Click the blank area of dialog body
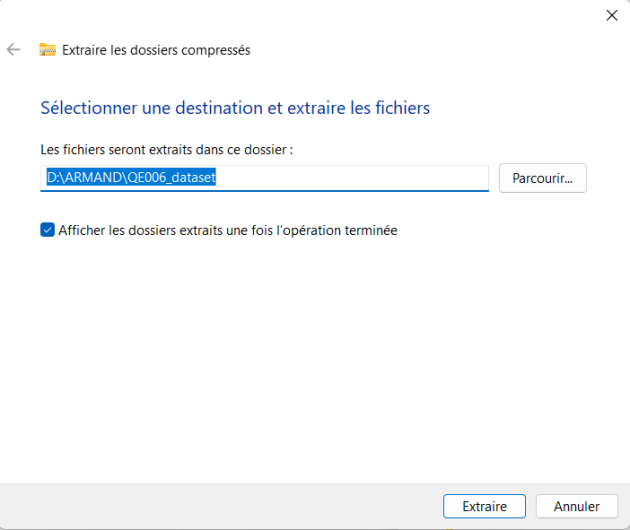The height and width of the screenshot is (530, 630). click(315, 360)
